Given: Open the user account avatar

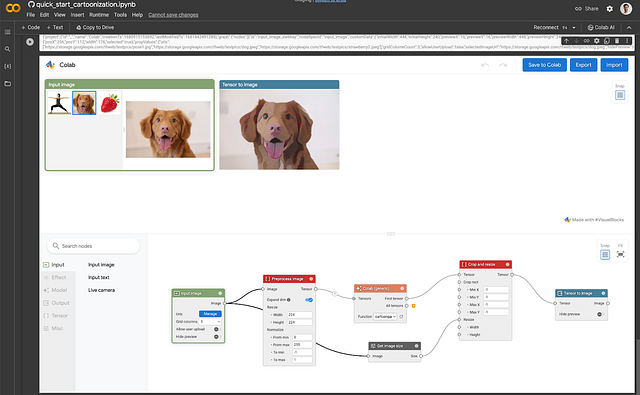Looking at the screenshot, I should coord(626,9).
